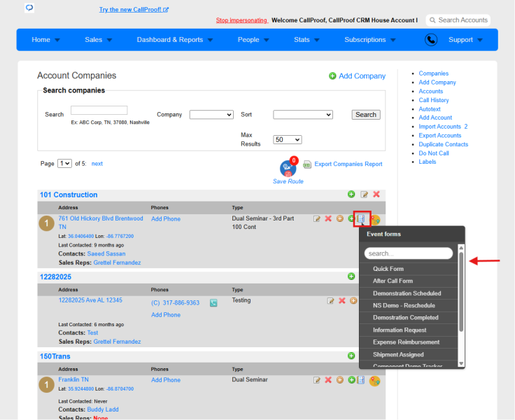Select Shipment Assigned event form

point(409,355)
